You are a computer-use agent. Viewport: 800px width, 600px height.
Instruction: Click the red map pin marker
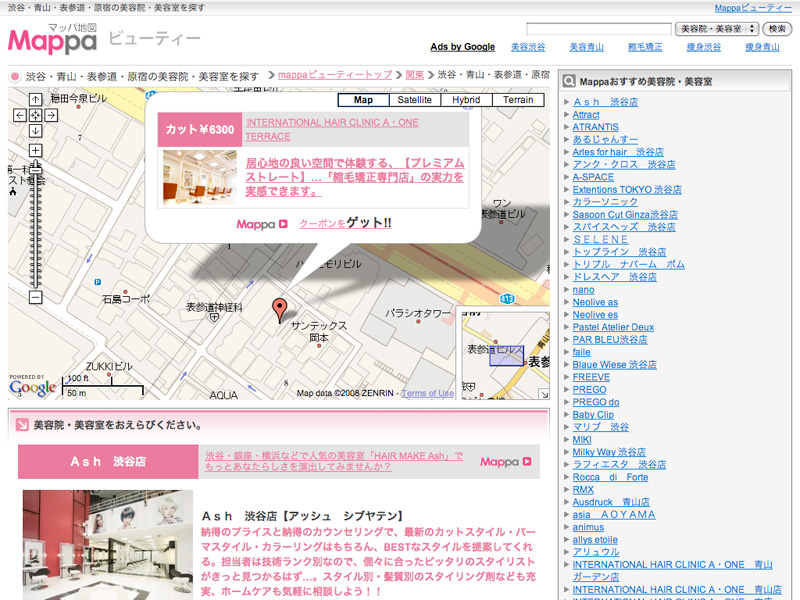(279, 310)
